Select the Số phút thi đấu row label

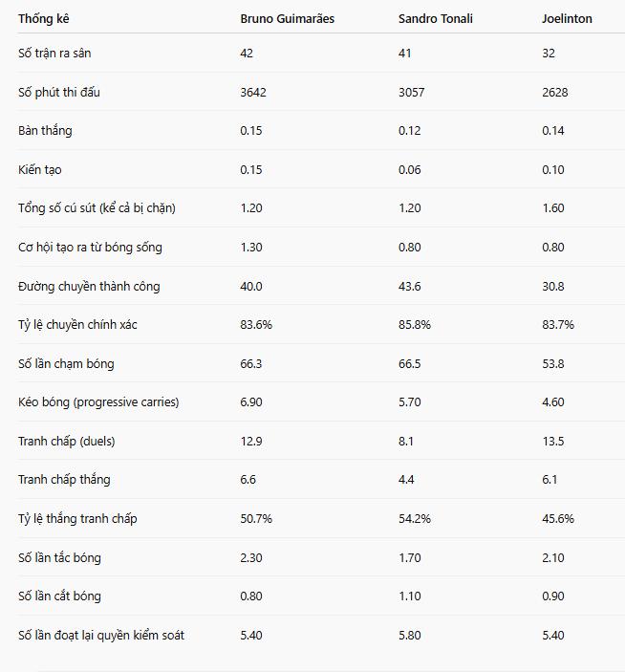click(x=59, y=92)
